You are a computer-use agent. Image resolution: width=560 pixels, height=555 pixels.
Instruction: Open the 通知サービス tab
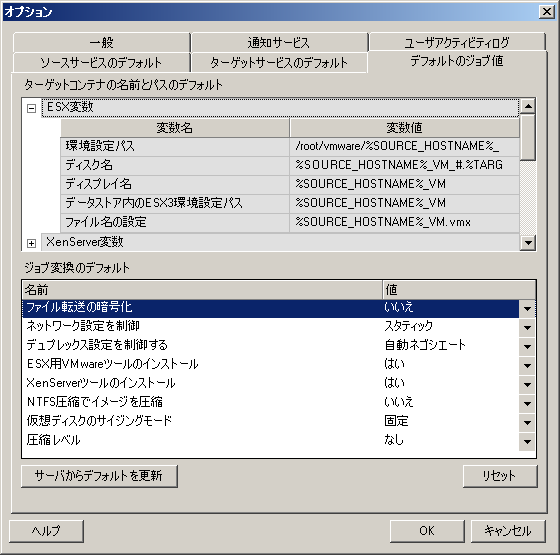point(279,42)
